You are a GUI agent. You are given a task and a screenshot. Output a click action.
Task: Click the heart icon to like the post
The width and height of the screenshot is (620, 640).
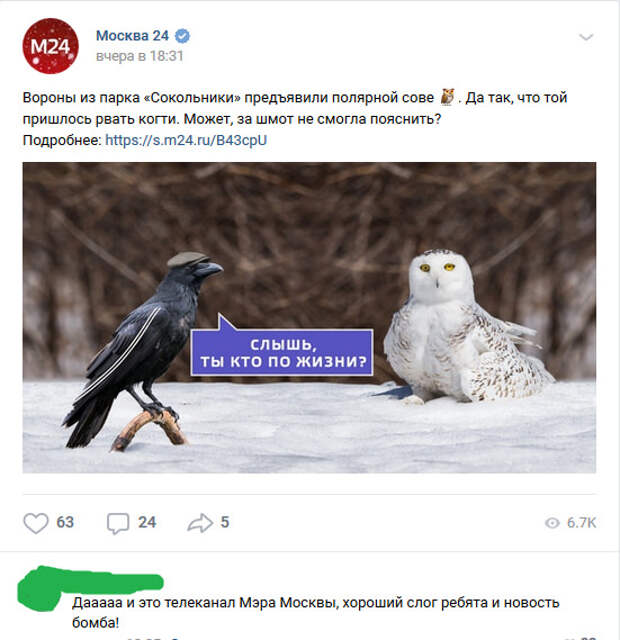[36, 522]
